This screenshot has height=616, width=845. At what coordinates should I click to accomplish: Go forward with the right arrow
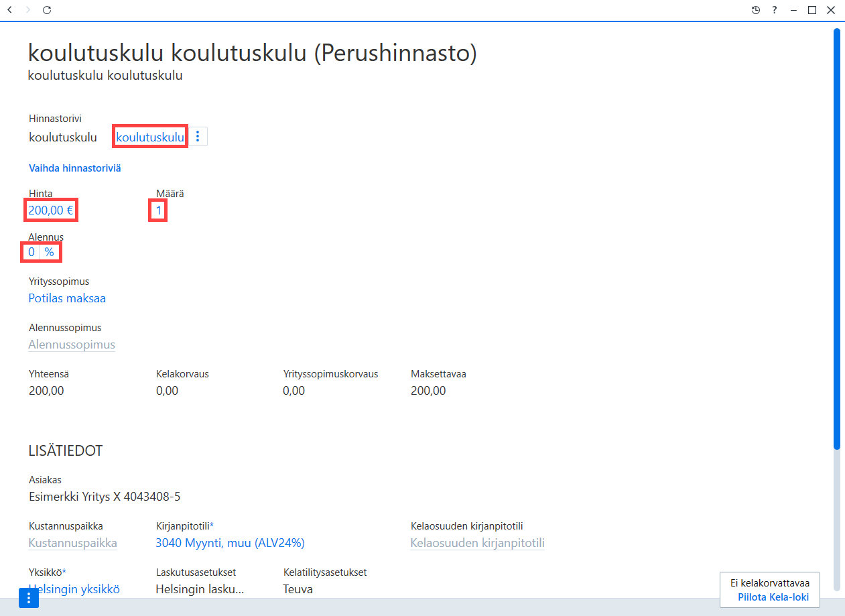pyautogui.click(x=27, y=10)
